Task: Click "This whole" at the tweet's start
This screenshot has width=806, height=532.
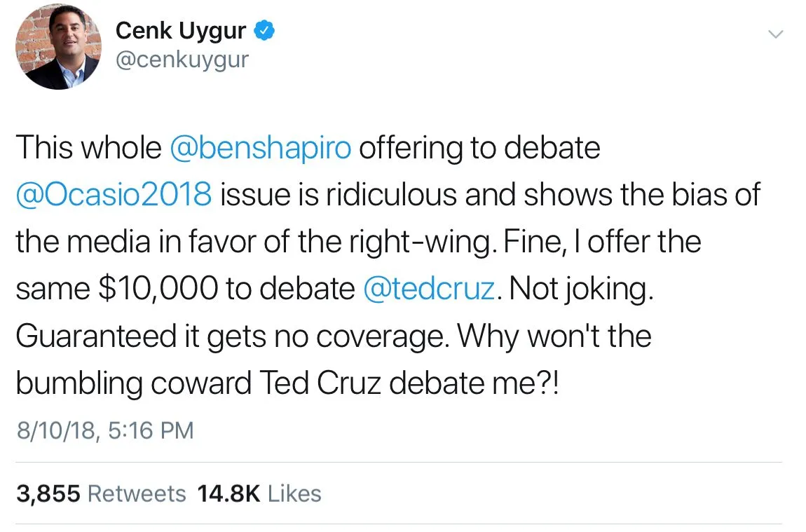Action: [x=88, y=148]
